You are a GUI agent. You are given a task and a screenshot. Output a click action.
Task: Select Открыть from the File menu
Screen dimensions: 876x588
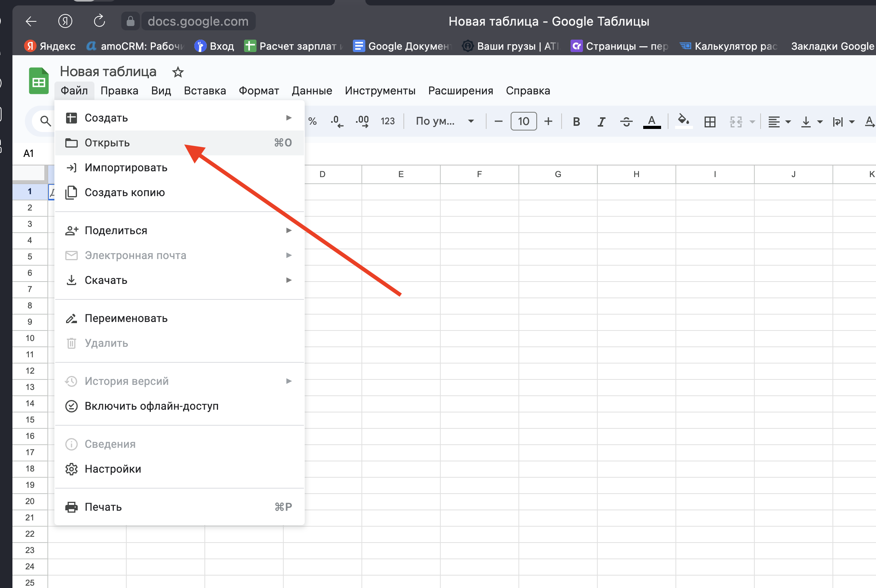pyautogui.click(x=107, y=143)
